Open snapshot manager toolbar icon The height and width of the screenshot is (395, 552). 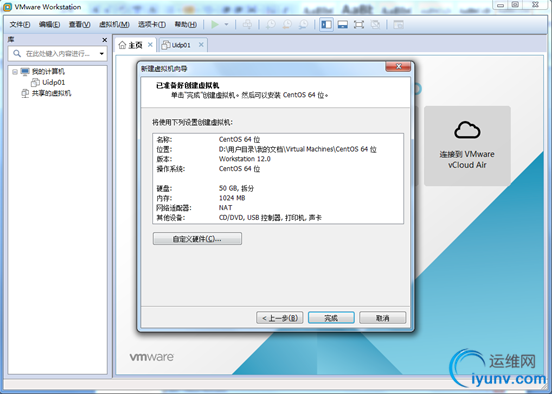[303, 24]
